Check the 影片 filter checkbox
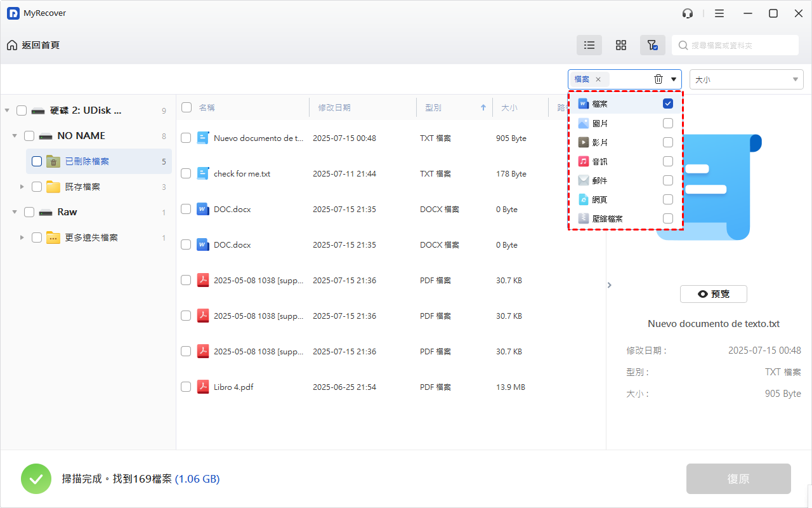Screen dimensions: 812x508 coord(668,142)
